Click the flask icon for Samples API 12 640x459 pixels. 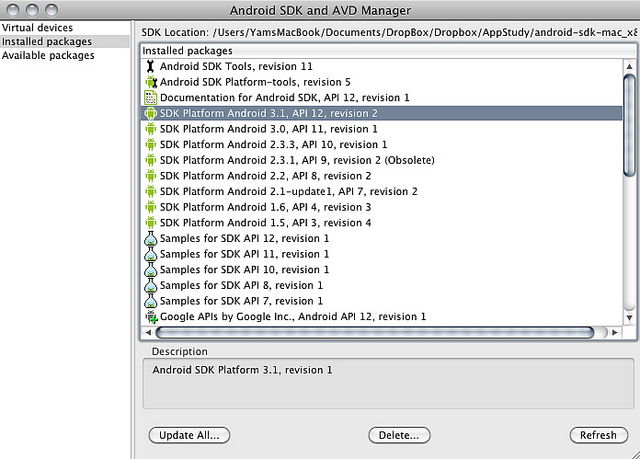click(151, 238)
